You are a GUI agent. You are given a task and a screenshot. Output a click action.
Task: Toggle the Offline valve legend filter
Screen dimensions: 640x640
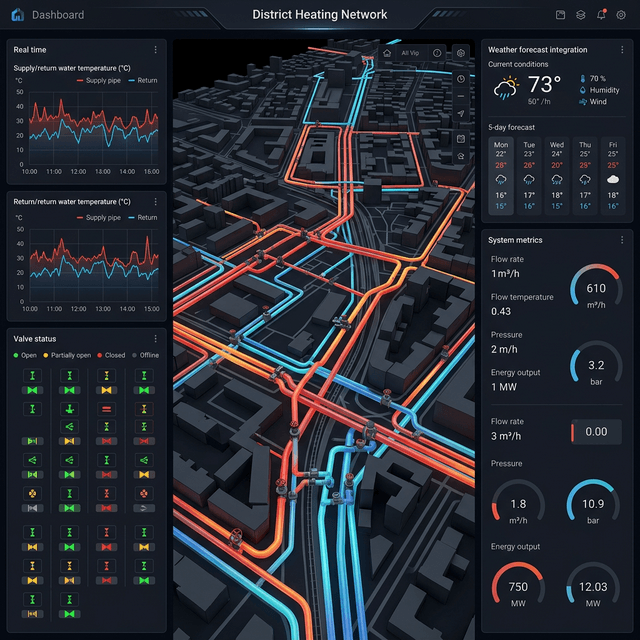pos(145,355)
